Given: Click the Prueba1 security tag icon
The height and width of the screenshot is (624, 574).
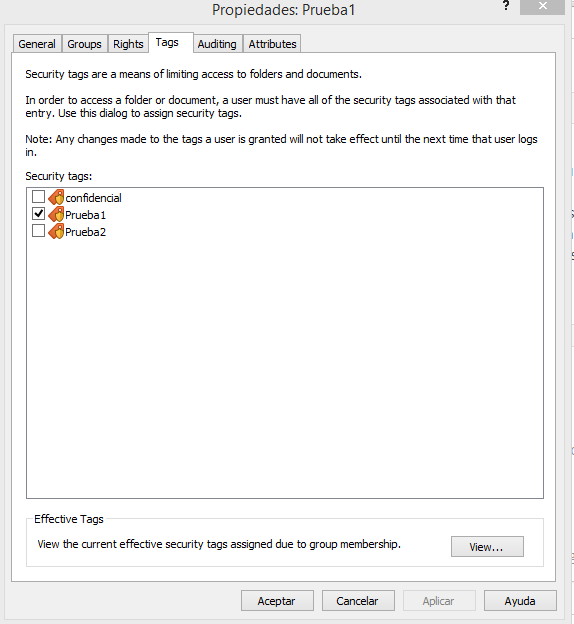Looking at the screenshot, I should (56, 214).
